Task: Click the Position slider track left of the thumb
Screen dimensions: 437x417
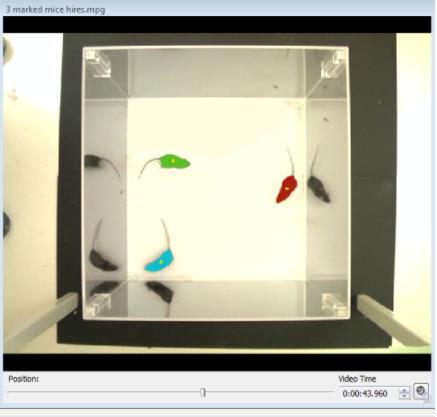Action: click(x=104, y=393)
